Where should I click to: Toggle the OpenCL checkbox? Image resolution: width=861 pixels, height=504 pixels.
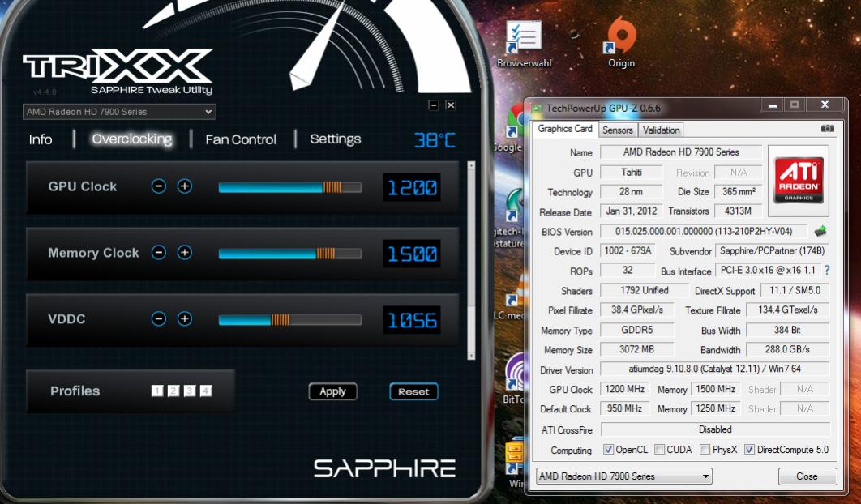pyautogui.click(x=608, y=450)
